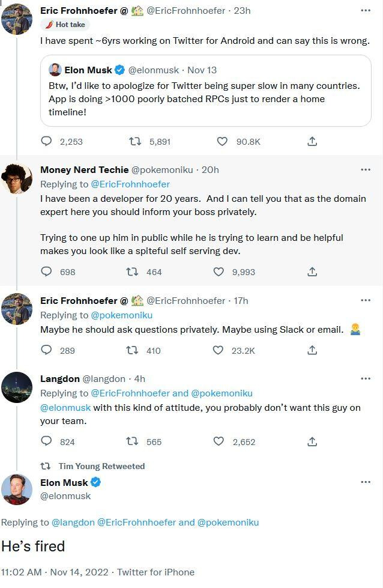The width and height of the screenshot is (383, 588).
Task: Open more options on Eric's first tweet
Action: tap(366, 10)
